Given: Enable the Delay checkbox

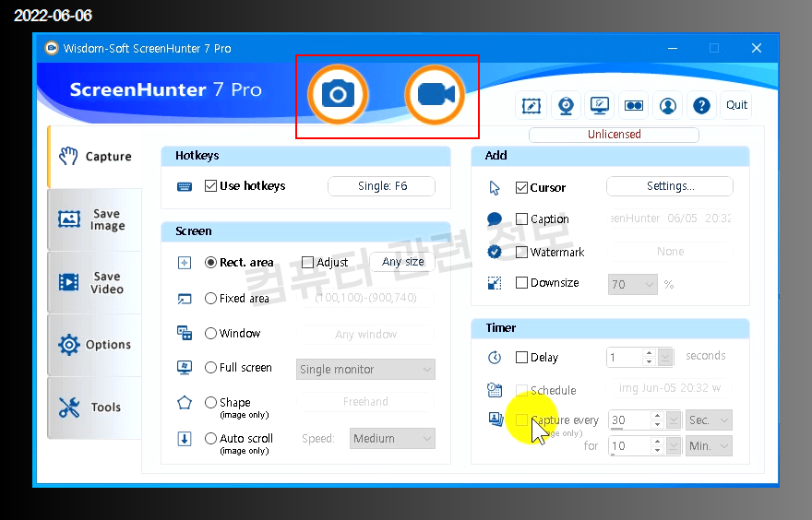Looking at the screenshot, I should tap(521, 357).
